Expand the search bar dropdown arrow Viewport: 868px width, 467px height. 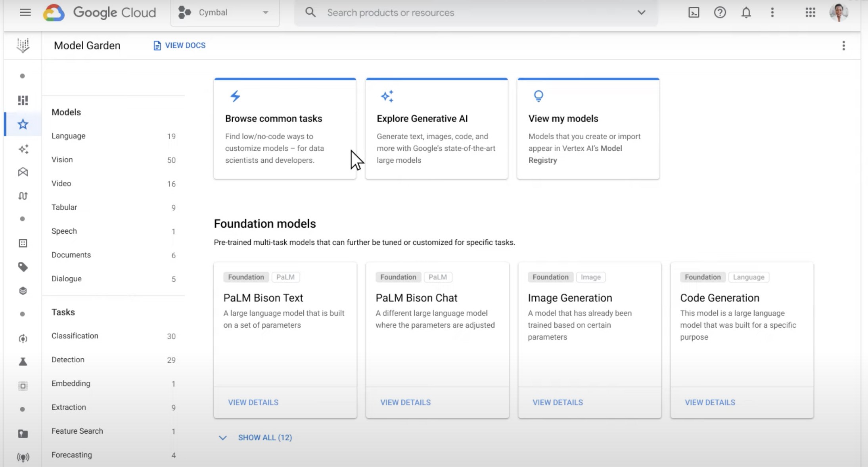(641, 13)
